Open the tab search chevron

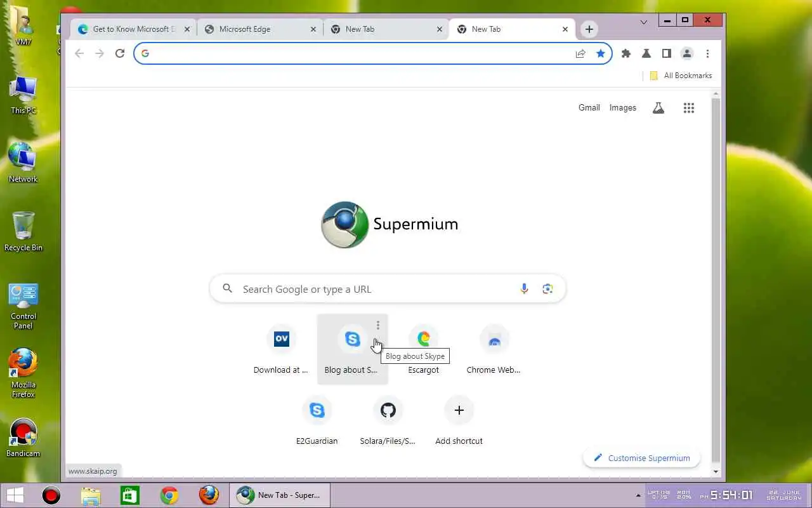pyautogui.click(x=644, y=22)
